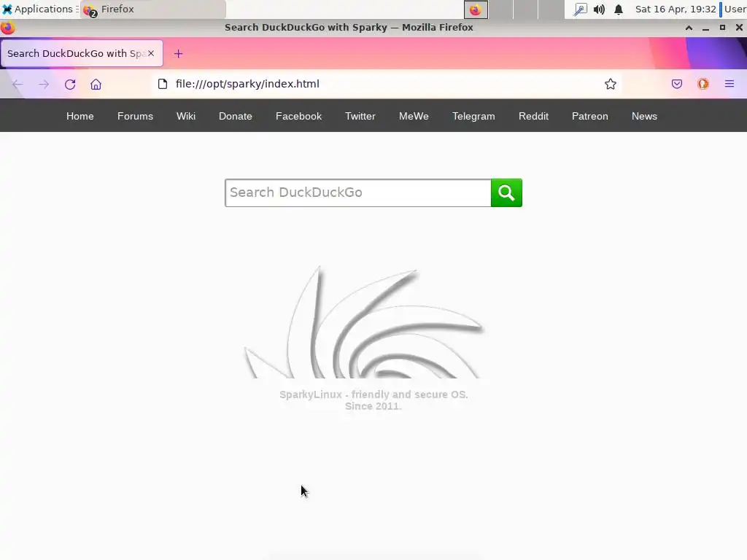
Task: Close the Search DuckDuckGo tab
Action: click(x=151, y=53)
